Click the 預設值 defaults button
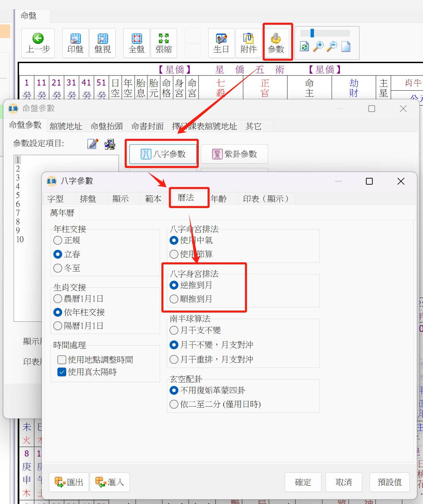Viewport: 423px width, 504px height. (x=389, y=482)
